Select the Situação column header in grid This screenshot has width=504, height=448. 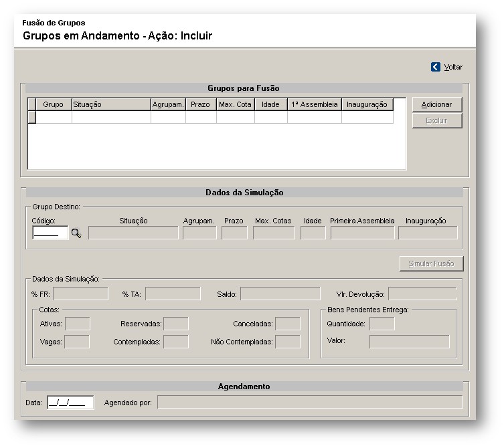point(111,104)
